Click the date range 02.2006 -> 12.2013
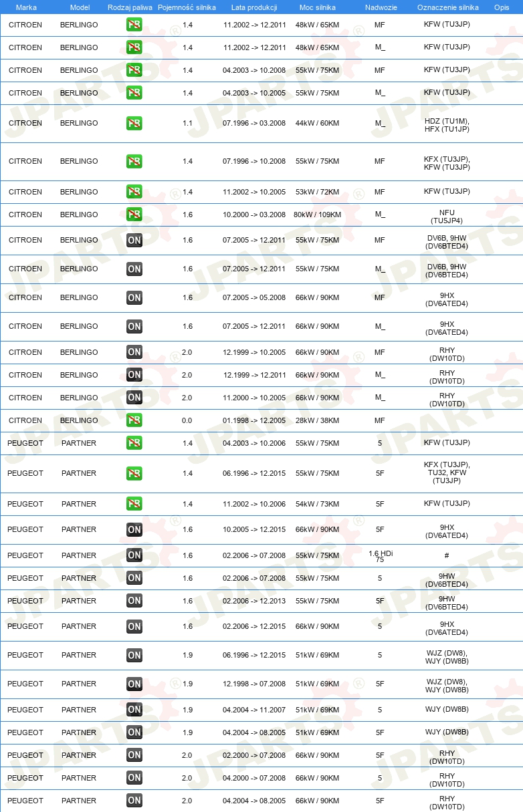The image size is (523, 812). [x=254, y=601]
